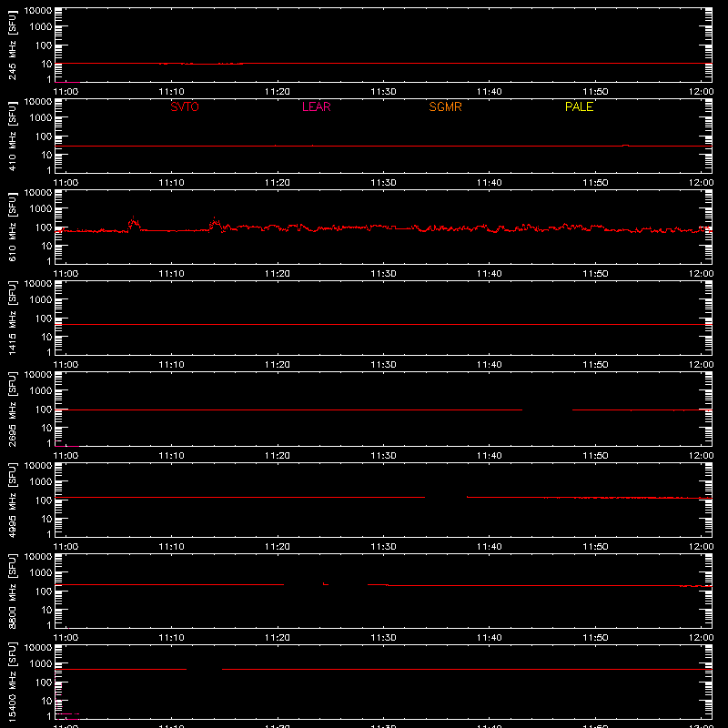Click 11:00 tick label under 245 MHz plot

66,92
